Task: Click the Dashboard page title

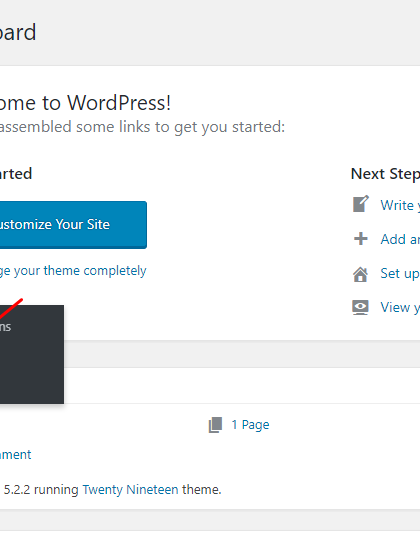Action: [18, 32]
